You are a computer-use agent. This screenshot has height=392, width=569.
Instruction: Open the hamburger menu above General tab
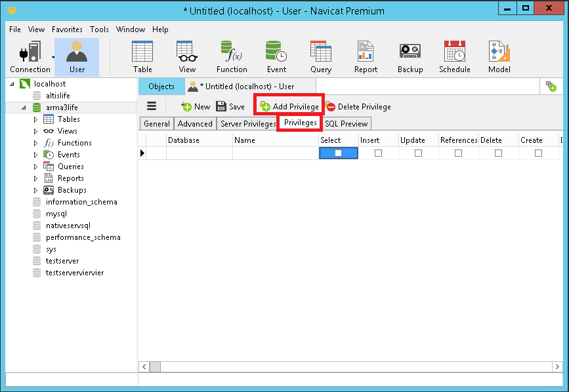(152, 106)
